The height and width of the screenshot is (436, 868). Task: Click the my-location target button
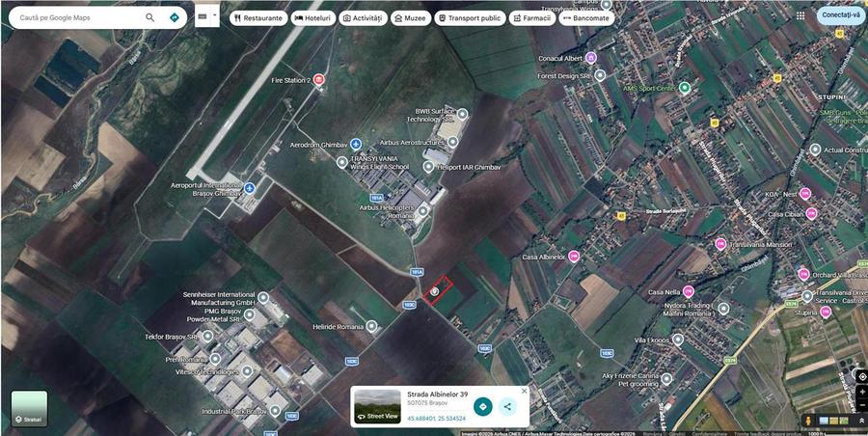tap(862, 377)
